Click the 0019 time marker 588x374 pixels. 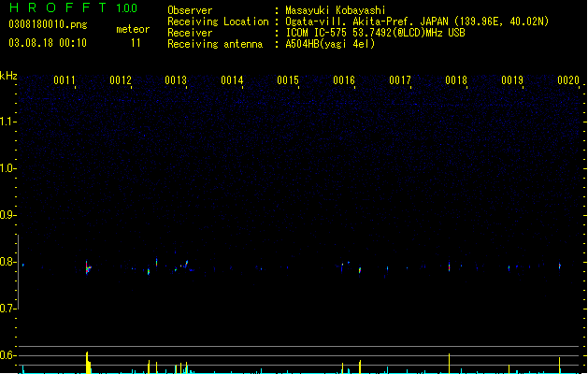[512, 80]
